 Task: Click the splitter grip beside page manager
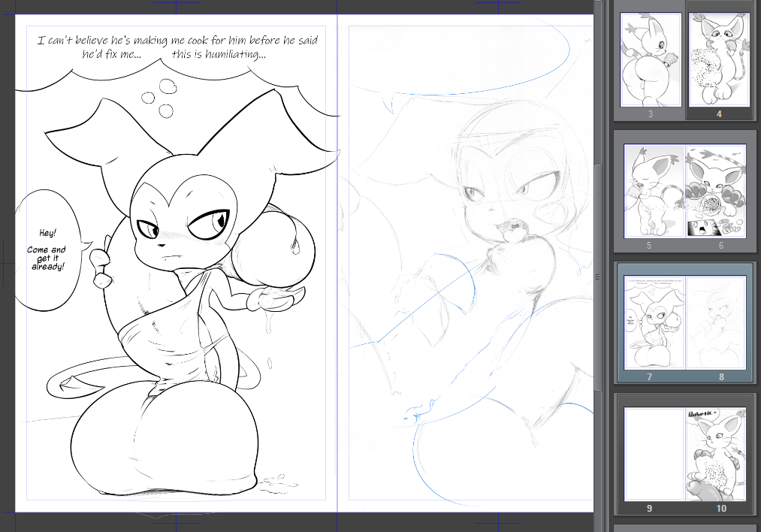tap(599, 277)
